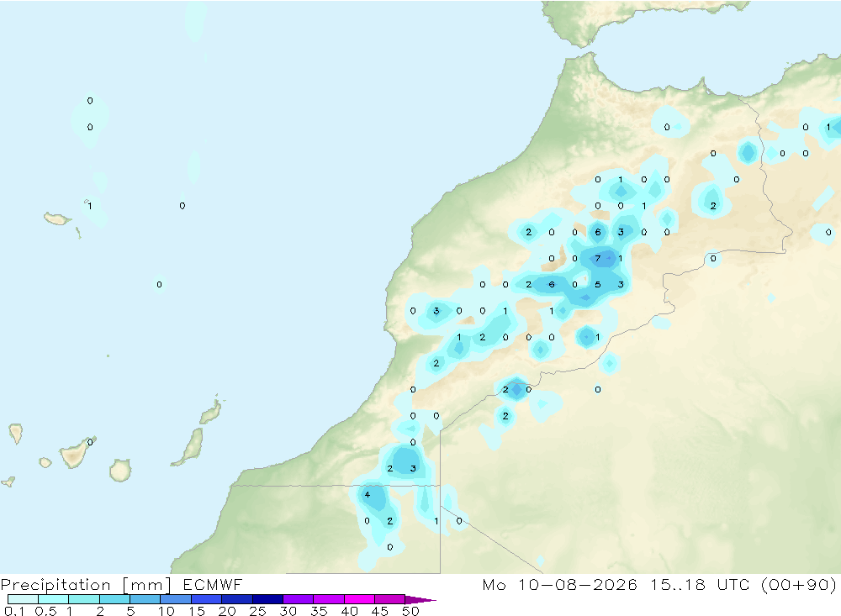Image resolution: width=841 pixels, height=616 pixels.
Task: Click the legend scale label "30"
Action: 288,611
